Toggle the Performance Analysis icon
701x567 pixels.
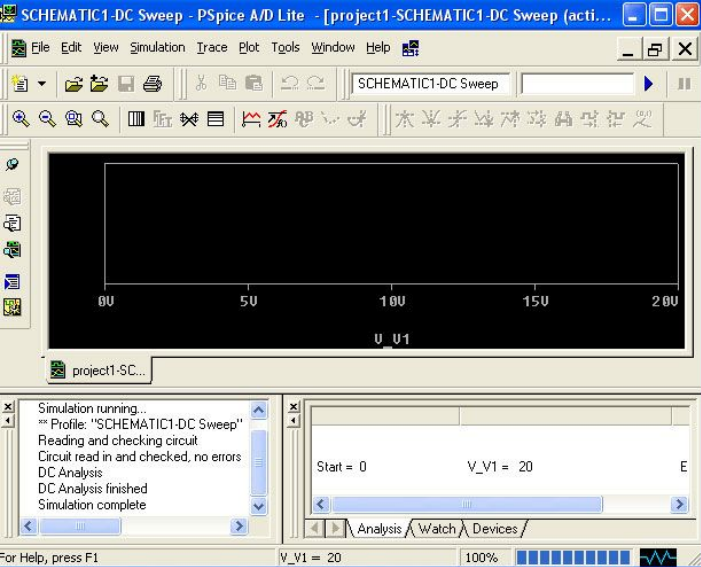click(189, 119)
